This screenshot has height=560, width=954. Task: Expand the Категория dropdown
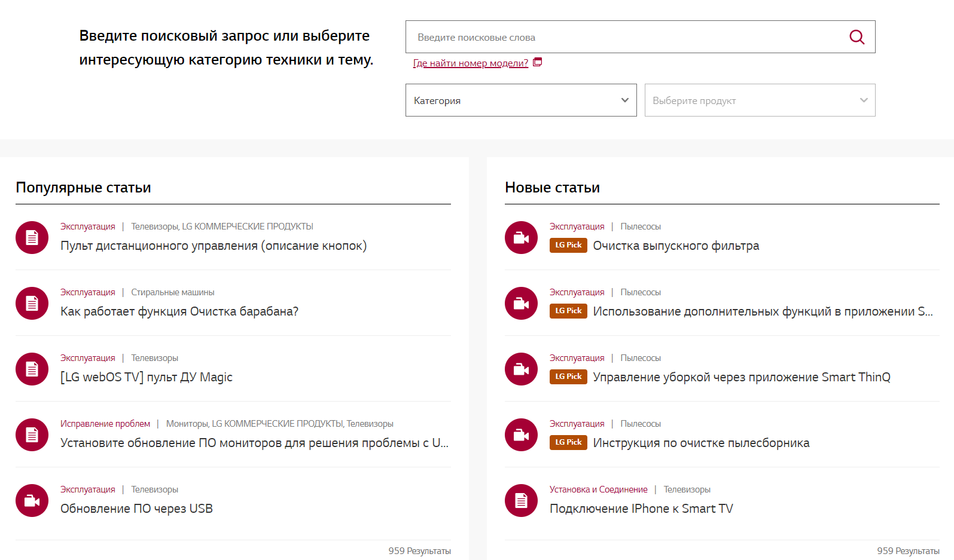pos(520,100)
